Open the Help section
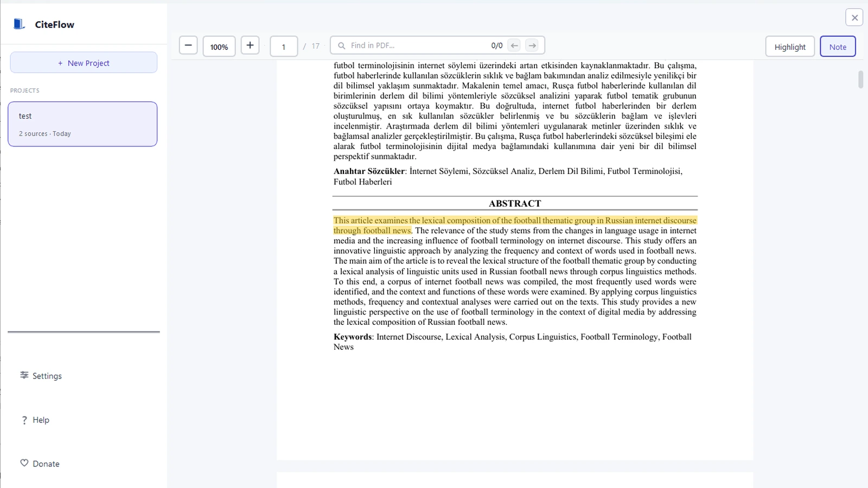Image resolution: width=868 pixels, height=488 pixels. pos(35,420)
